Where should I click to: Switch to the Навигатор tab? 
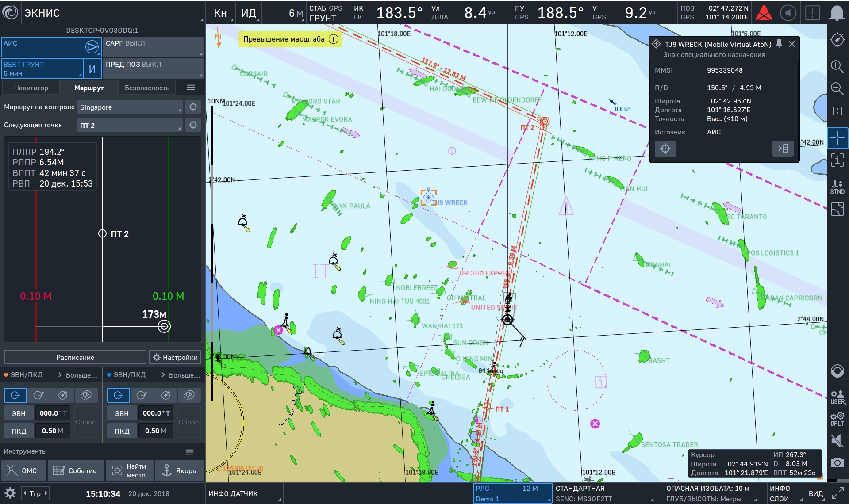pos(31,88)
